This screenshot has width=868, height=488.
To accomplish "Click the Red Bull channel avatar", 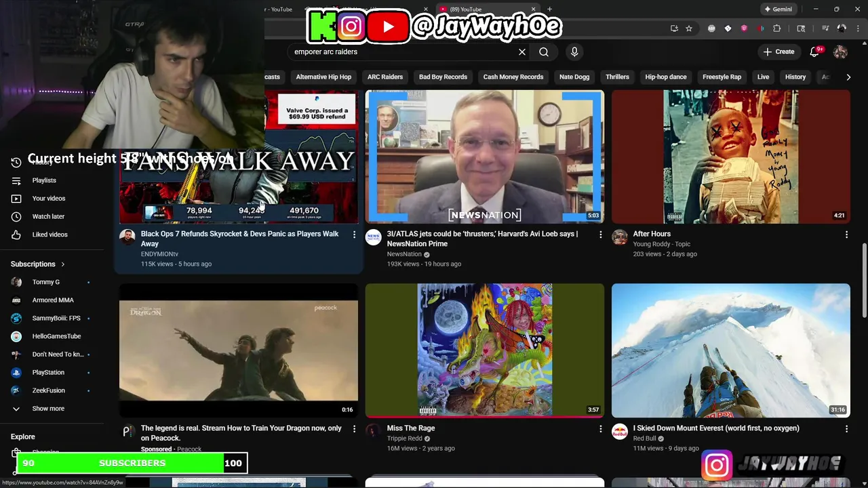I will pyautogui.click(x=619, y=431).
